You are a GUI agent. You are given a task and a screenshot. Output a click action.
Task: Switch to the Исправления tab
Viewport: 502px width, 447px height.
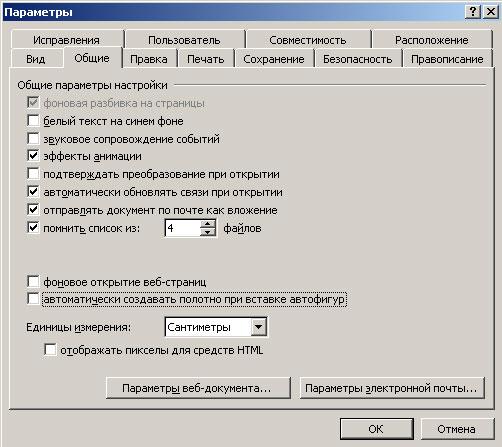[67, 40]
